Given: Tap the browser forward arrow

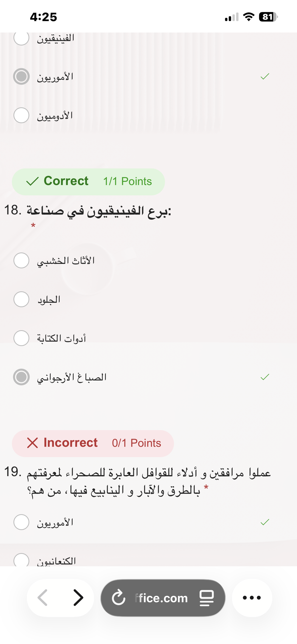Looking at the screenshot, I should pyautogui.click(x=78, y=597).
